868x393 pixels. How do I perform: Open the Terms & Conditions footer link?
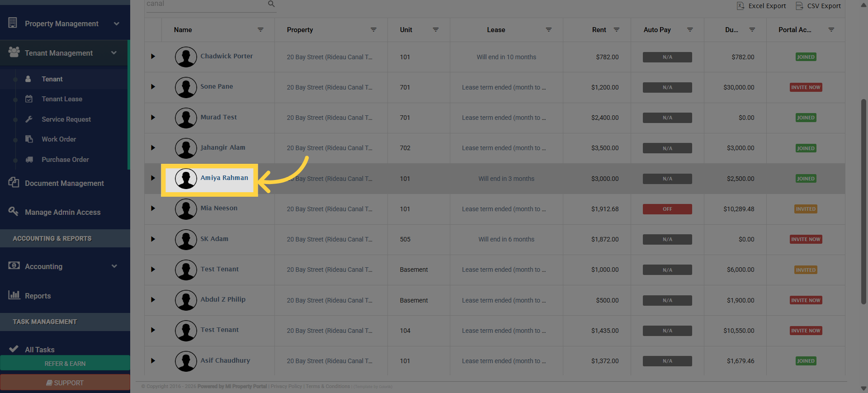point(328,387)
